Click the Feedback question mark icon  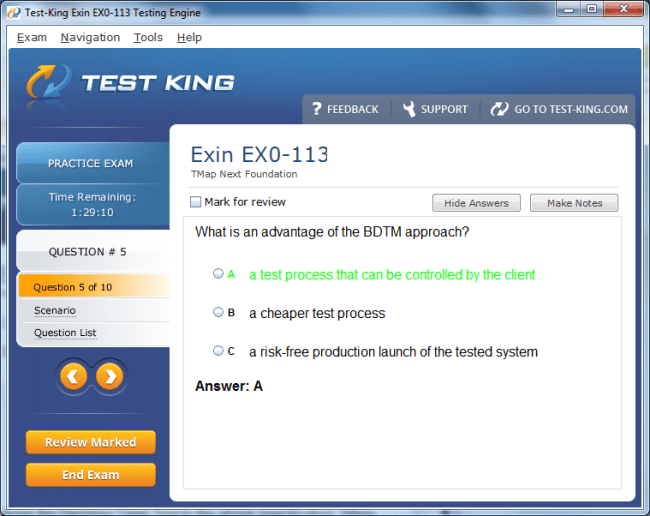click(316, 109)
